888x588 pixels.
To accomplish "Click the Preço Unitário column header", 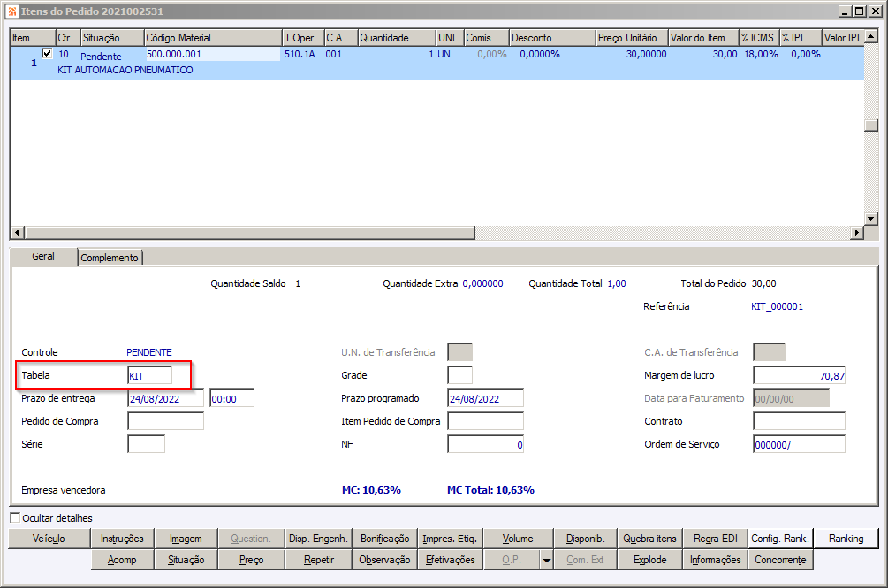I will point(632,38).
